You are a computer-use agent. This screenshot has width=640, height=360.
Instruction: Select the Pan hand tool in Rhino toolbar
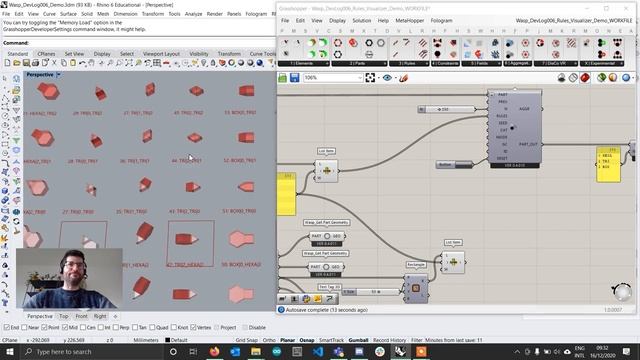click(91, 63)
